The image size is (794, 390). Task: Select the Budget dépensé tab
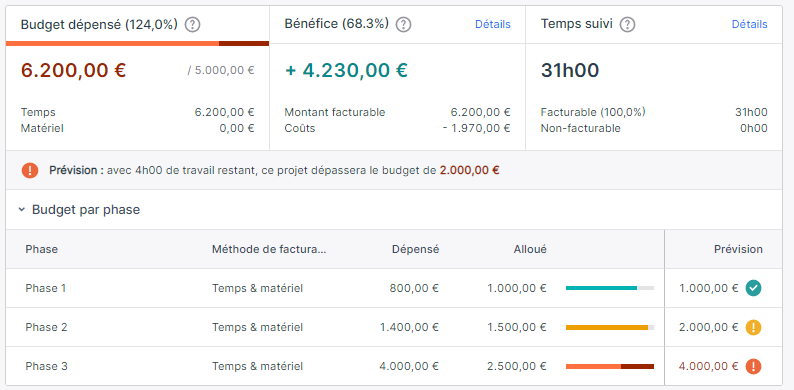tap(137, 25)
